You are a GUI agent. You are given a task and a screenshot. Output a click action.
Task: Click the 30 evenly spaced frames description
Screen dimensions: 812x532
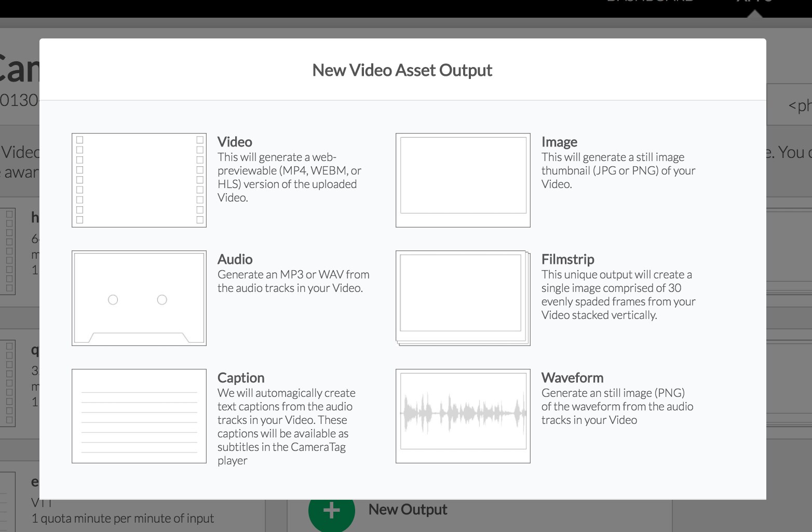click(x=618, y=295)
